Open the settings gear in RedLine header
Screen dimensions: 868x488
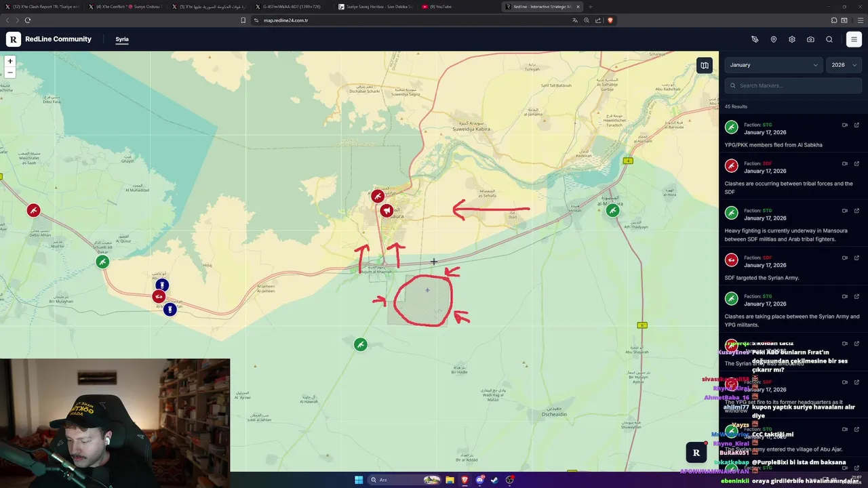(792, 39)
